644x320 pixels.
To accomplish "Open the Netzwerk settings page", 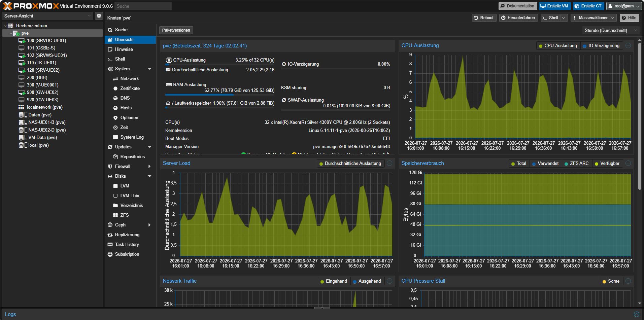I will 130,79.
